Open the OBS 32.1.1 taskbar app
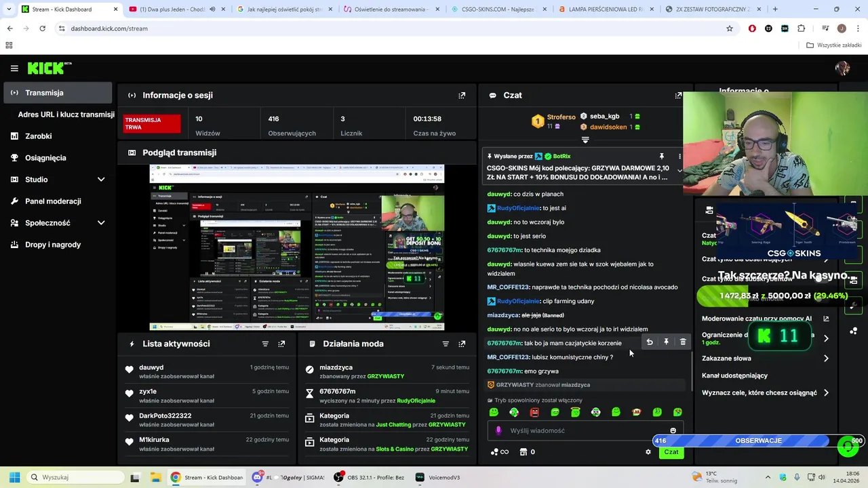The image size is (868, 488). pyautogui.click(x=368, y=477)
